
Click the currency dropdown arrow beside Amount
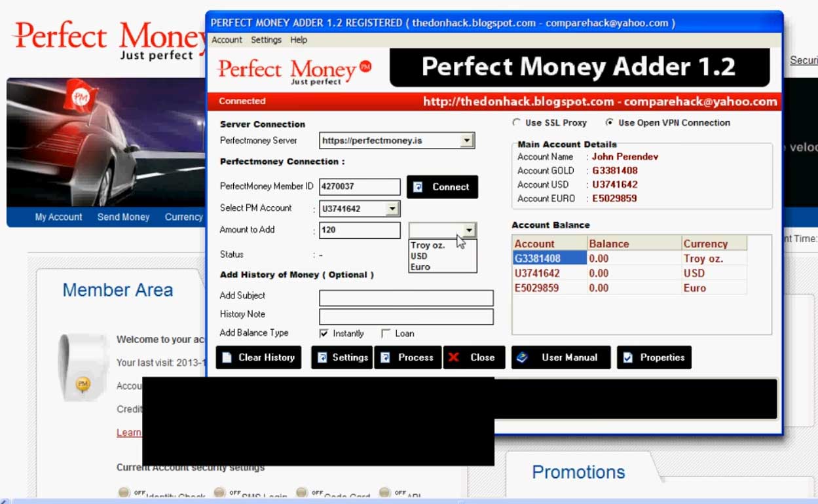(x=470, y=230)
